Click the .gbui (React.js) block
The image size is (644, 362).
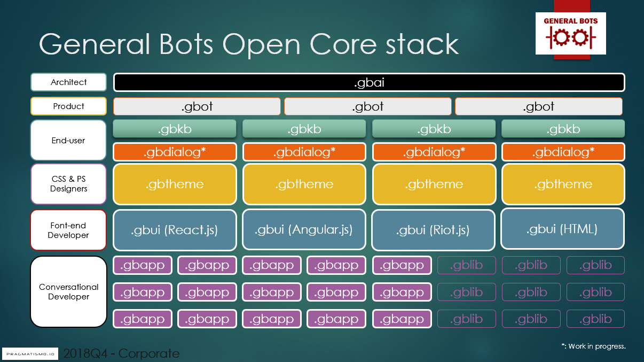click(x=175, y=230)
